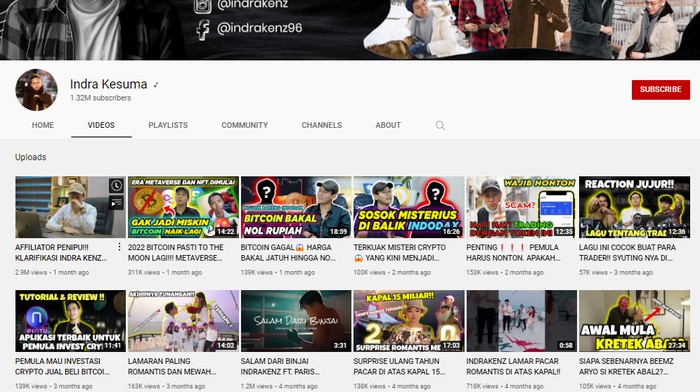Click title LAMARAN PALING ROMANTIS DAN MEWAH

point(172,367)
